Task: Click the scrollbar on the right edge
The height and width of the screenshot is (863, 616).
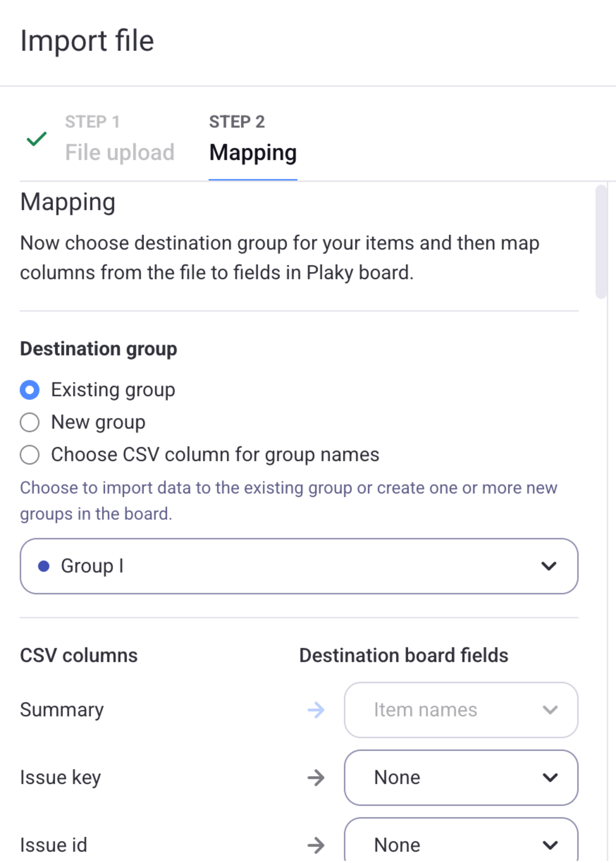Action: (601, 241)
